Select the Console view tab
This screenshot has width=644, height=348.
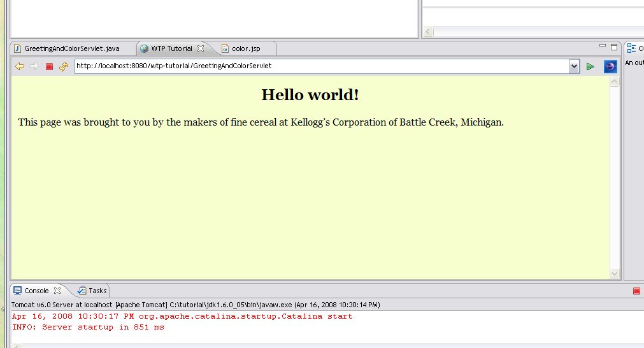tap(36, 291)
